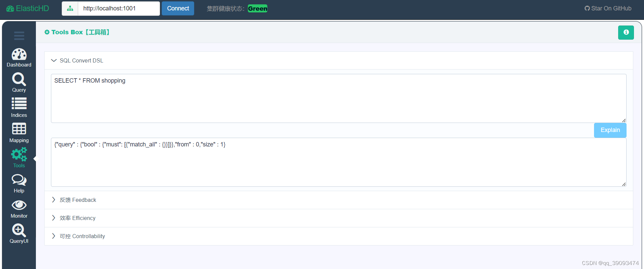Image resolution: width=644 pixels, height=269 pixels.
Task: Click the 集群健康状态 label
Action: 225,9
